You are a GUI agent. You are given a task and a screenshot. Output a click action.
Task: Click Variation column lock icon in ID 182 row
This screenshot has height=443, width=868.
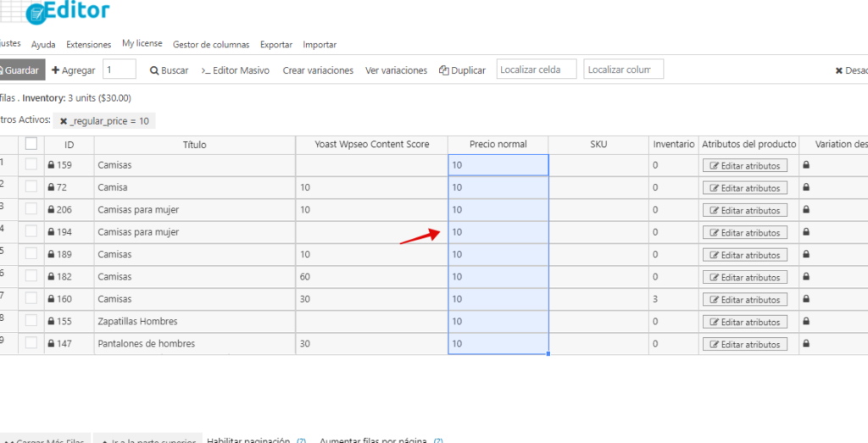click(806, 276)
